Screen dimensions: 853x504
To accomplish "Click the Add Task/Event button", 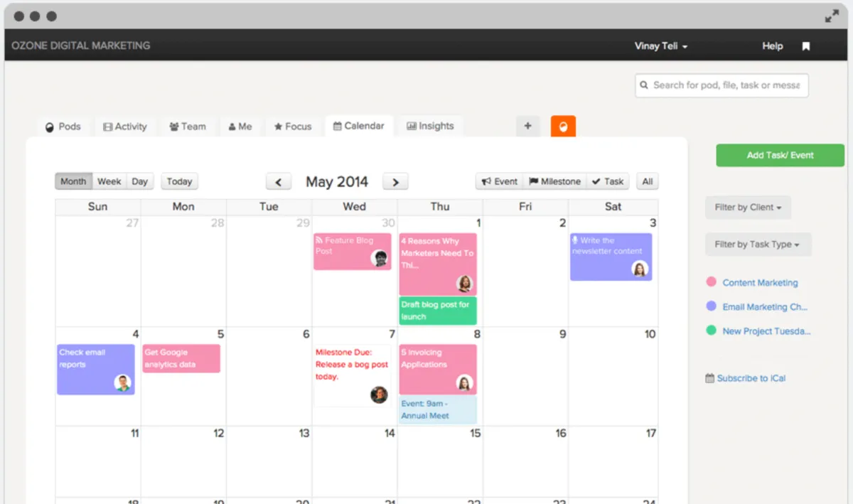I will click(780, 155).
